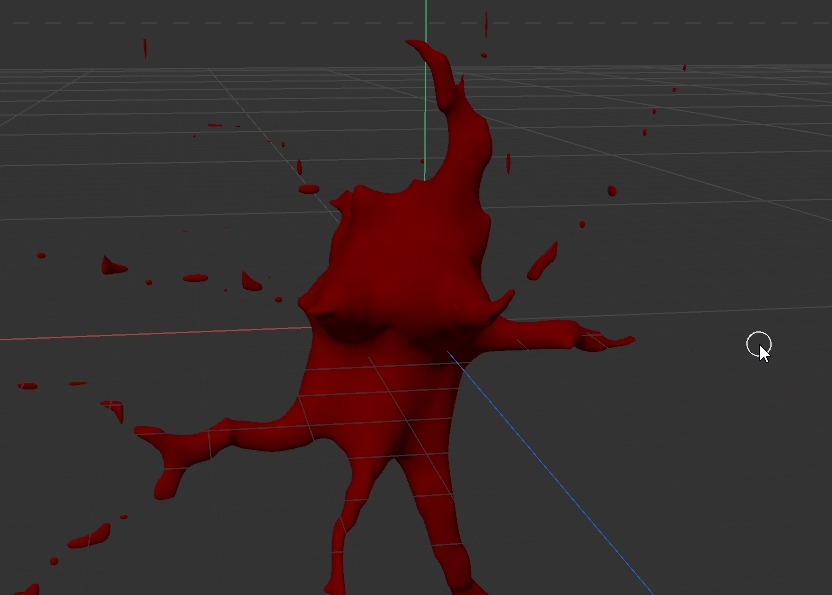Image resolution: width=832 pixels, height=595 pixels.
Task: Click the thin vertical droplet right of the horn
Action: click(x=508, y=164)
